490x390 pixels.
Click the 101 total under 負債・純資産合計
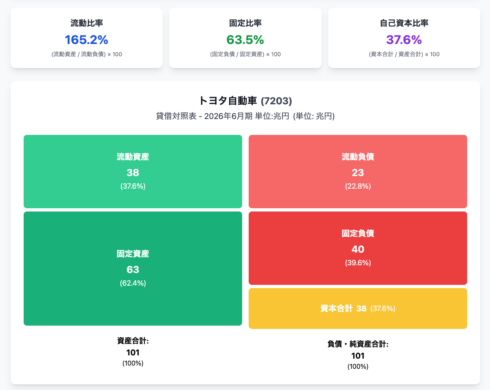[358, 356]
